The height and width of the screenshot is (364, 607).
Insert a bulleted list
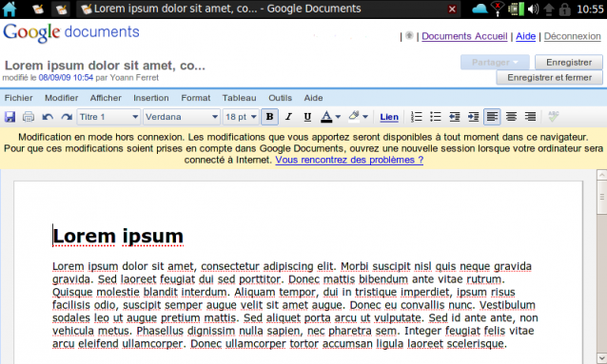(x=436, y=117)
